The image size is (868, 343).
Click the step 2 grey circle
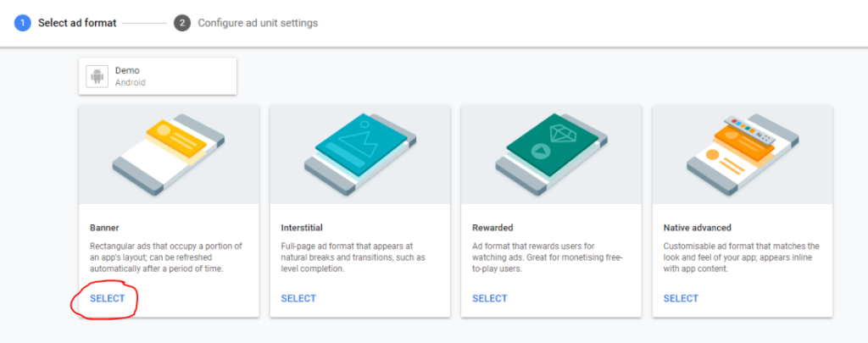click(x=182, y=23)
